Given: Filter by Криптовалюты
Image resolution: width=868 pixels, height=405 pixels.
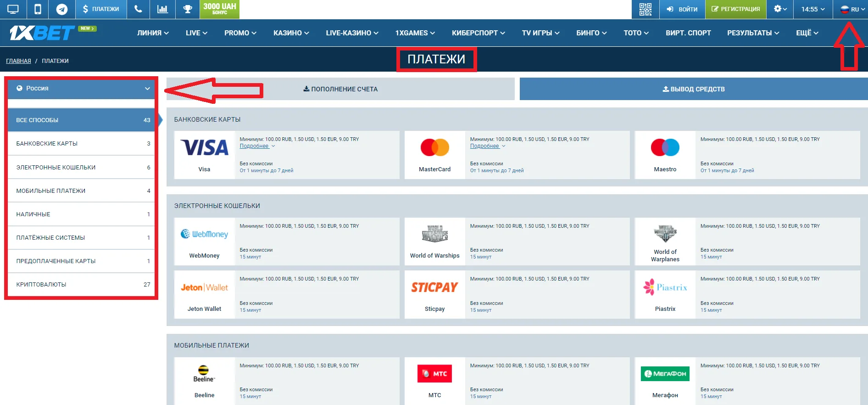Looking at the screenshot, I should [x=81, y=285].
